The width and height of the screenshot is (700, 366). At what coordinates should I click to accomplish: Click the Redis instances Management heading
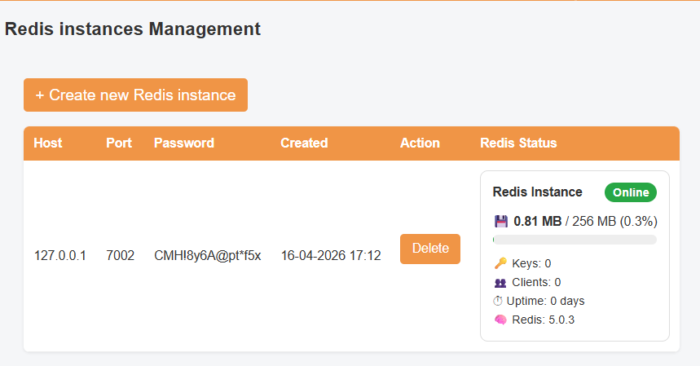tap(133, 29)
